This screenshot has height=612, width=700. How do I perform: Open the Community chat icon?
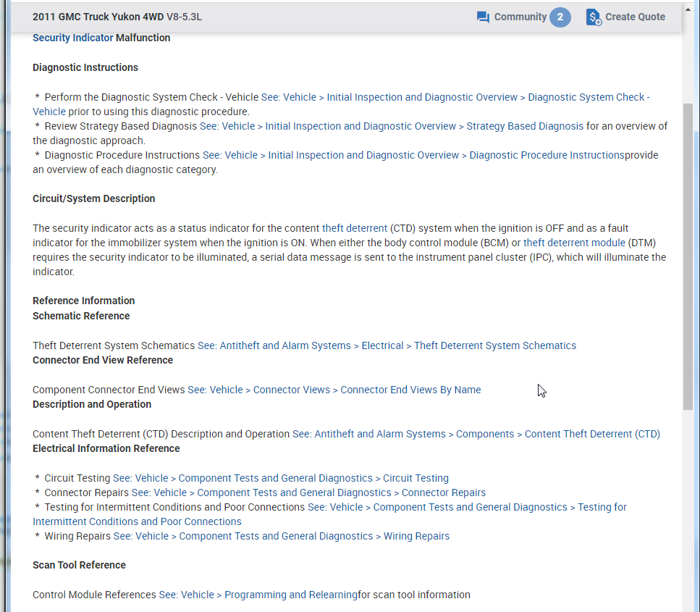tap(483, 17)
